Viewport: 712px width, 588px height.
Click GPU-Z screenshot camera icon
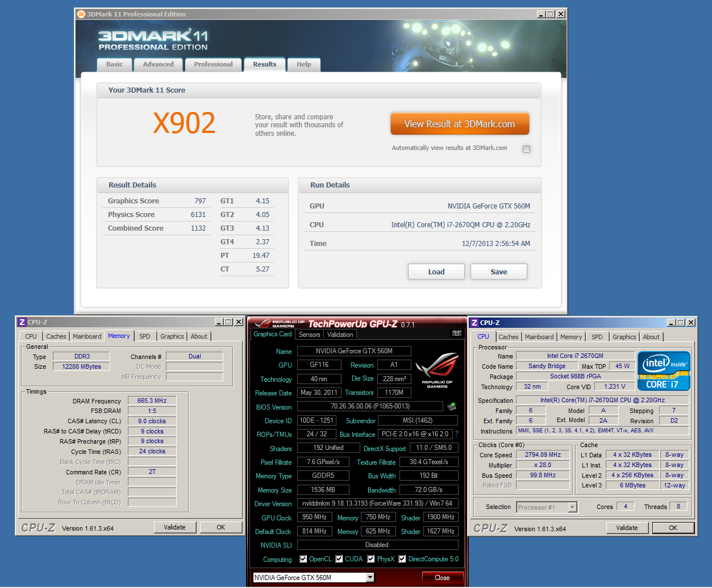(456, 333)
